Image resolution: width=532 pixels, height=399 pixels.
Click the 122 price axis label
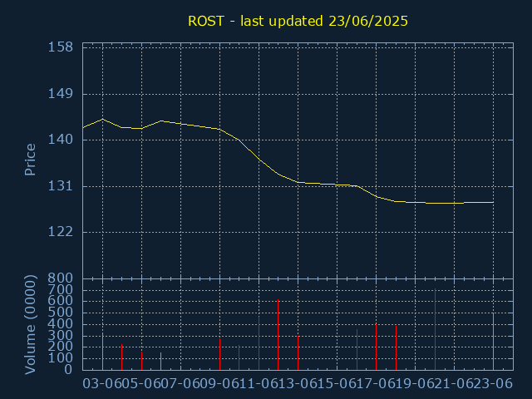coord(61,232)
